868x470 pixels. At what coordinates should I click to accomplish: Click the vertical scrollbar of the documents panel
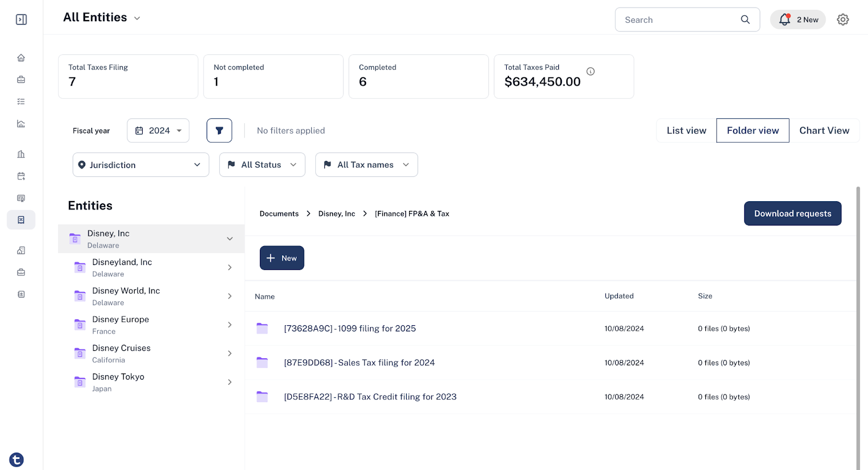(x=858, y=328)
